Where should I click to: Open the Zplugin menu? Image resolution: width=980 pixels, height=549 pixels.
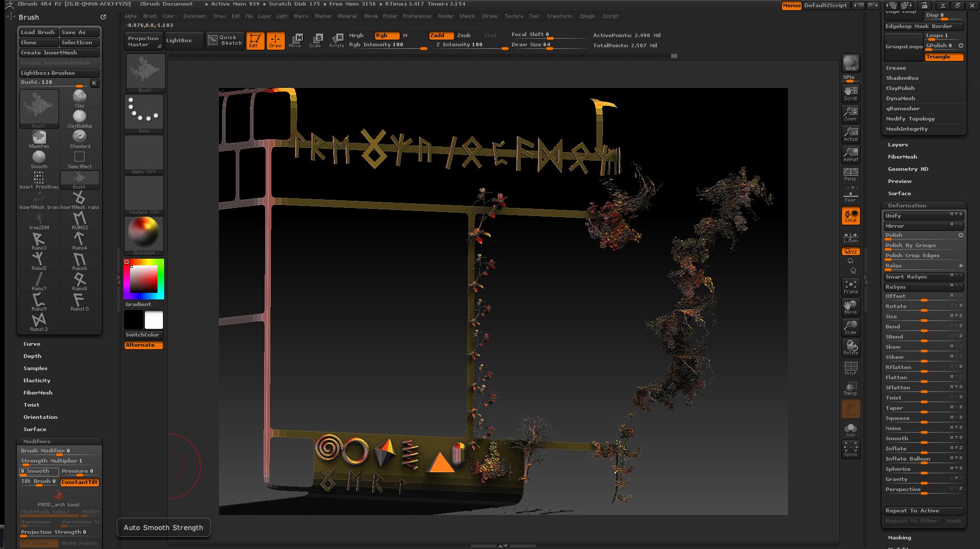tap(587, 16)
